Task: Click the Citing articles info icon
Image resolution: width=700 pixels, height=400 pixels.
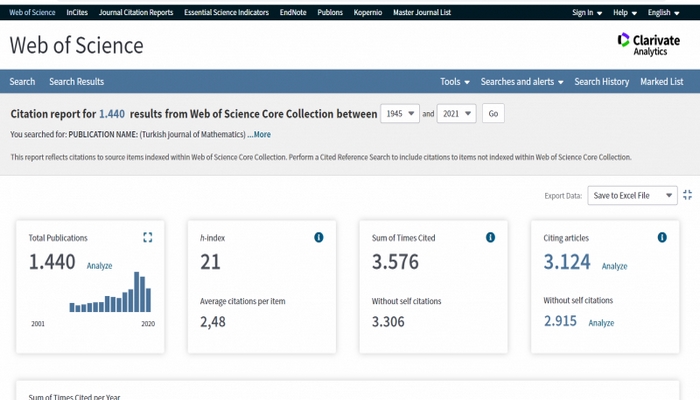Action: tap(662, 237)
